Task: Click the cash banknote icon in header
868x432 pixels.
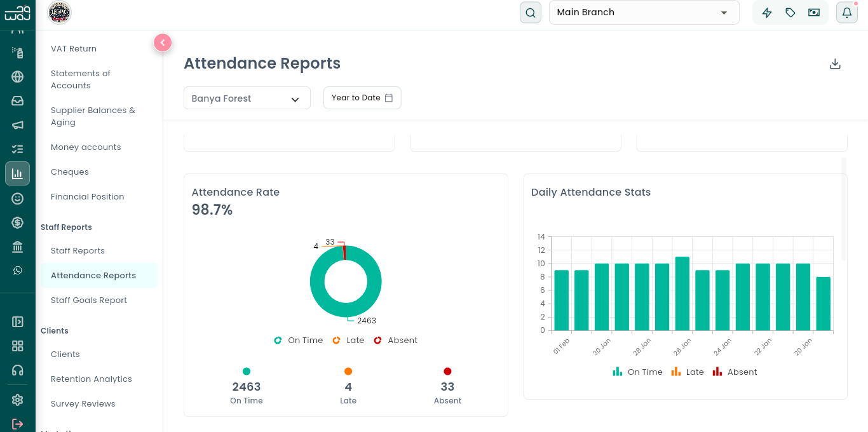Action: coord(814,13)
